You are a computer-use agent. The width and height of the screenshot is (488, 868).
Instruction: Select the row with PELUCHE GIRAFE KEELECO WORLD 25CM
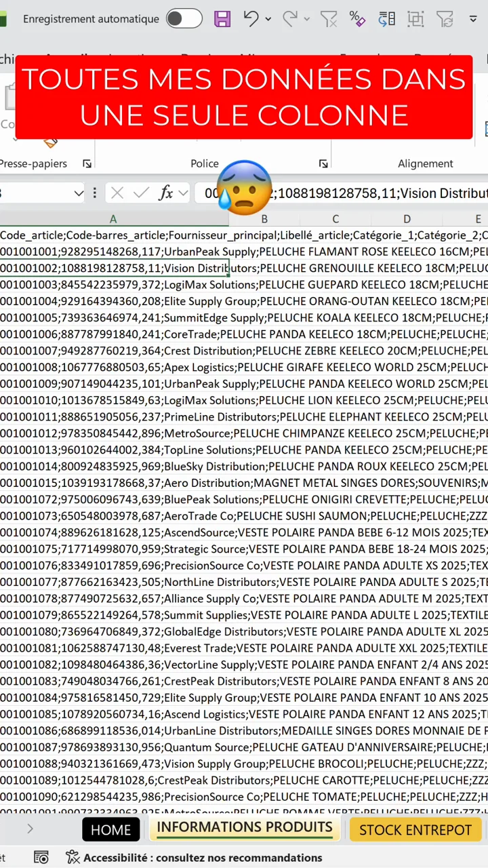tap(244, 367)
